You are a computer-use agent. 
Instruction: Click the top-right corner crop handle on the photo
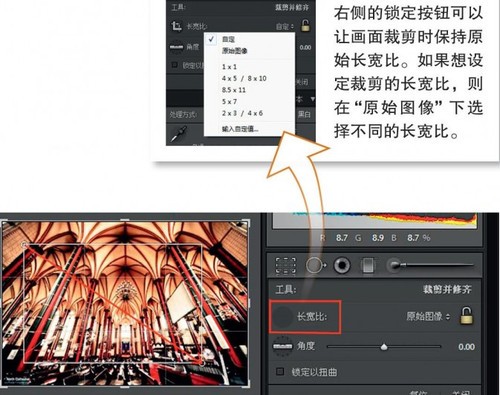pos(246,223)
